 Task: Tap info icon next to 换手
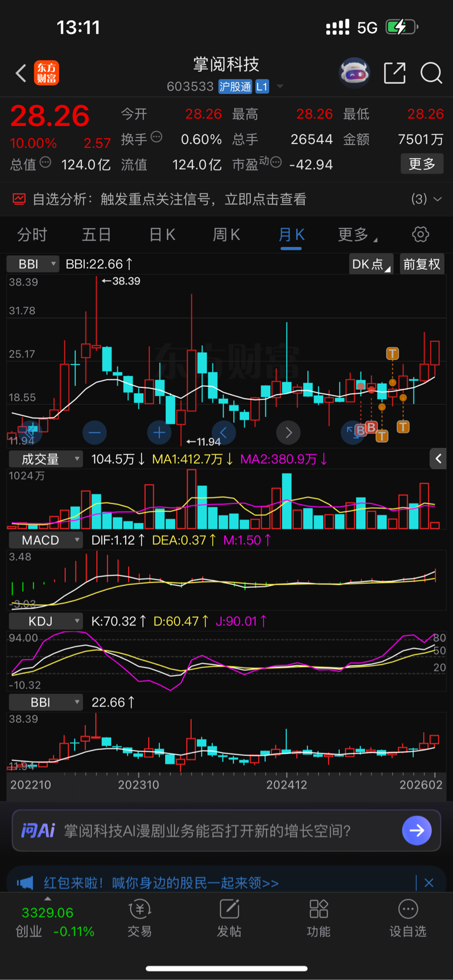(156, 137)
